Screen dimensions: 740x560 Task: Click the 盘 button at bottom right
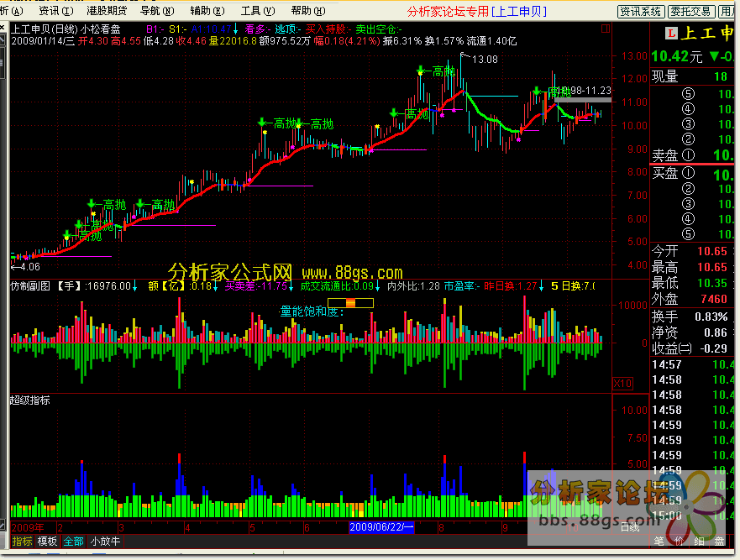click(719, 542)
